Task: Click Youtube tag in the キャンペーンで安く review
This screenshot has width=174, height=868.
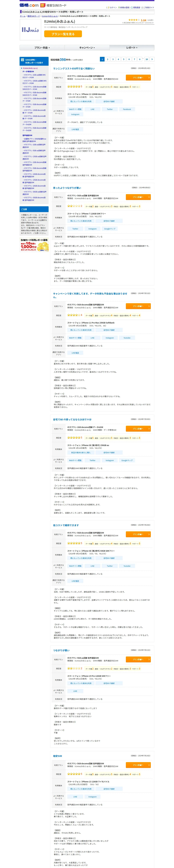Action: click(127, 338)
